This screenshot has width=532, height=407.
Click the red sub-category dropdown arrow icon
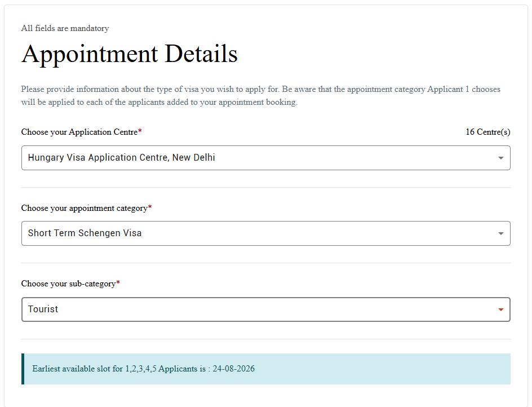(x=500, y=309)
